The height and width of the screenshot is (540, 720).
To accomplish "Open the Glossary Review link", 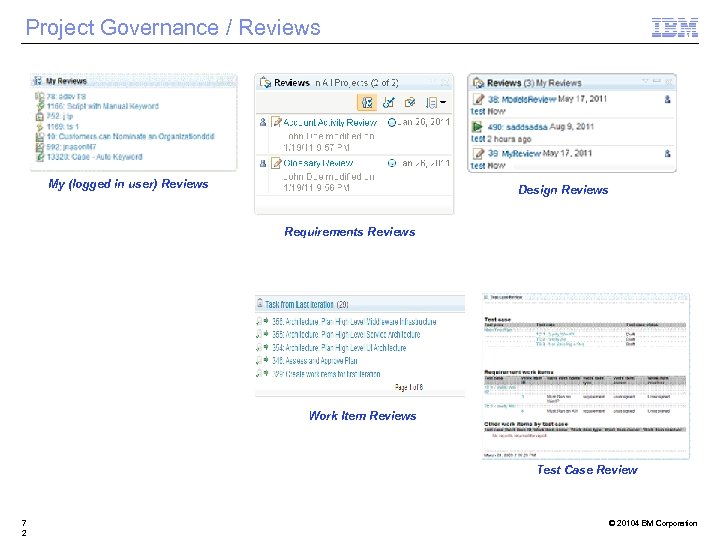I will (x=318, y=163).
